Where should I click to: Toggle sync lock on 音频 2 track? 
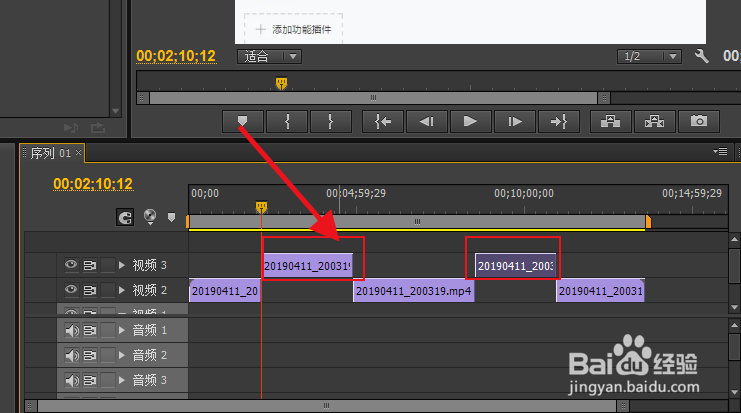[x=90, y=355]
